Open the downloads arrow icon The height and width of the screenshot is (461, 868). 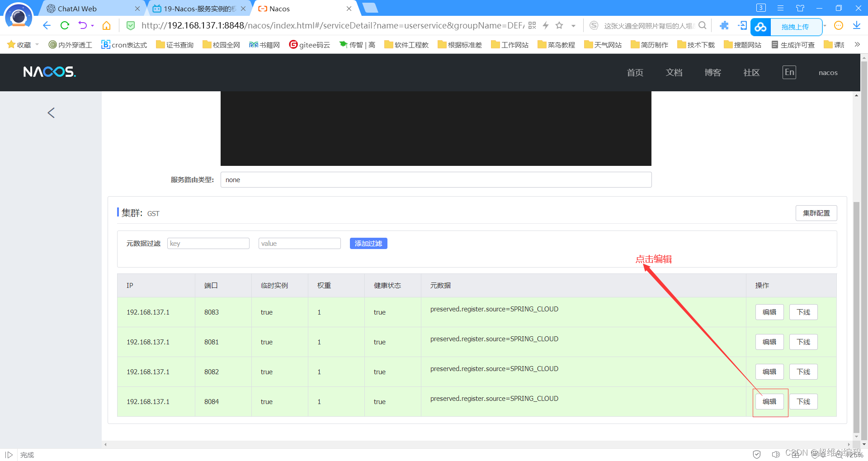(857, 25)
